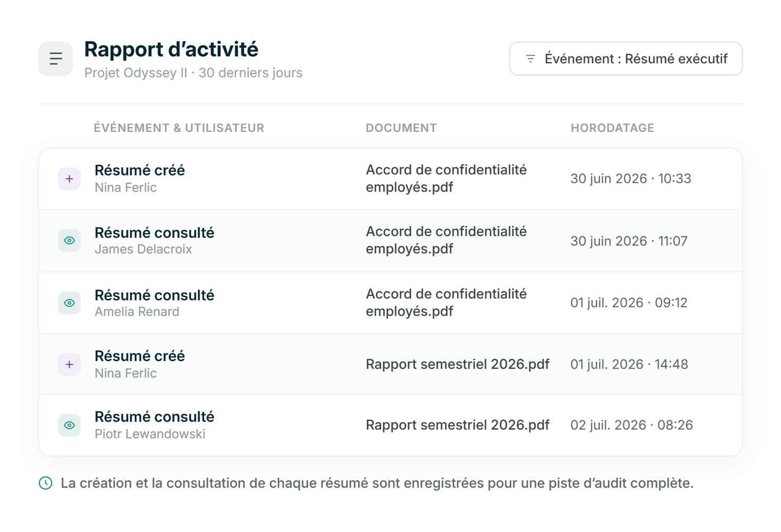781x532 pixels.
Task: Click the HORODATAGE column header
Action: point(612,128)
